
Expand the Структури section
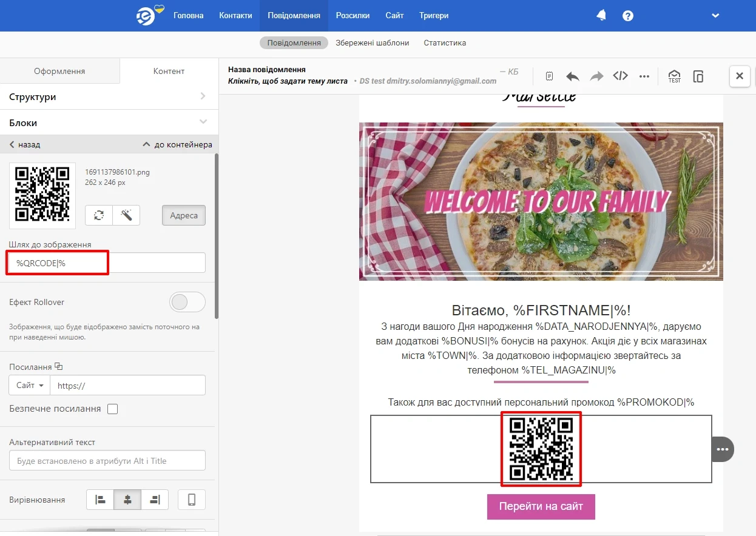pos(109,96)
